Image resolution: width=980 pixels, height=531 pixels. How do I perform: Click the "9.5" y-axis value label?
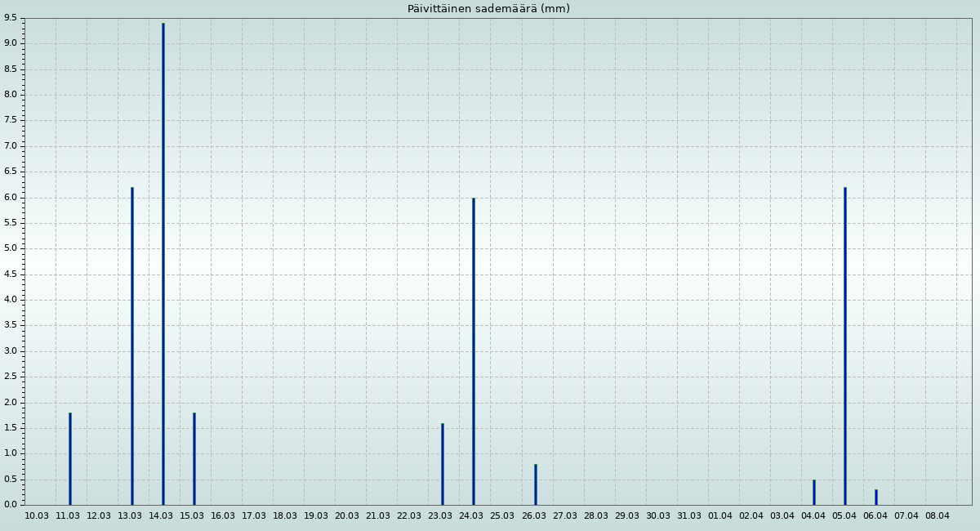tap(11, 18)
